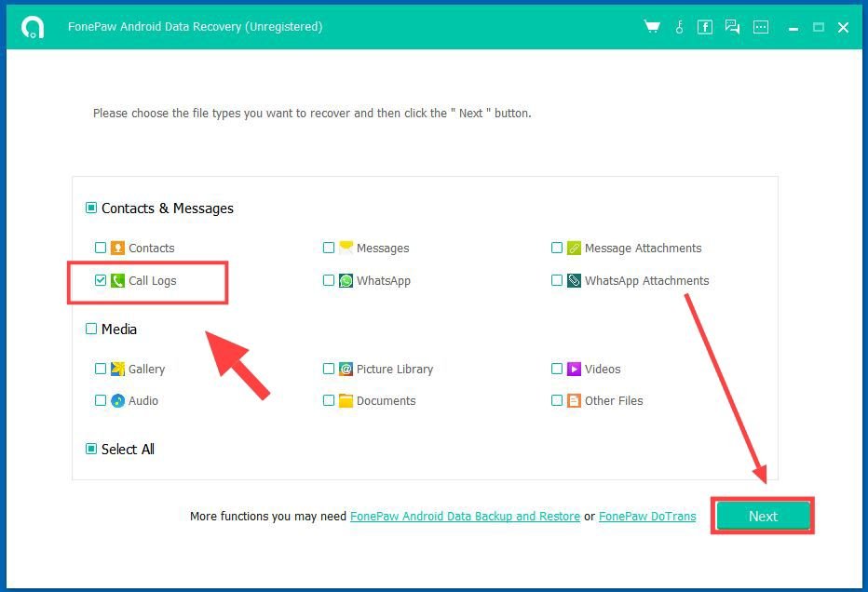Screen dimensions: 868x592
Task: Open the shopping cart purchase icon
Action: pyautogui.click(x=652, y=27)
